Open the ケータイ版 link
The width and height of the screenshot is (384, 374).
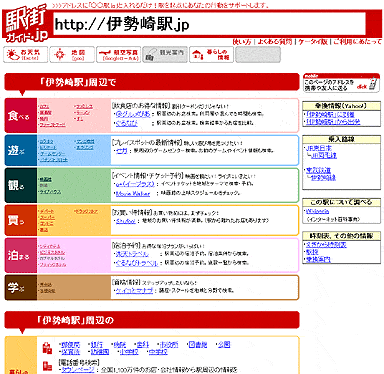[313, 42]
